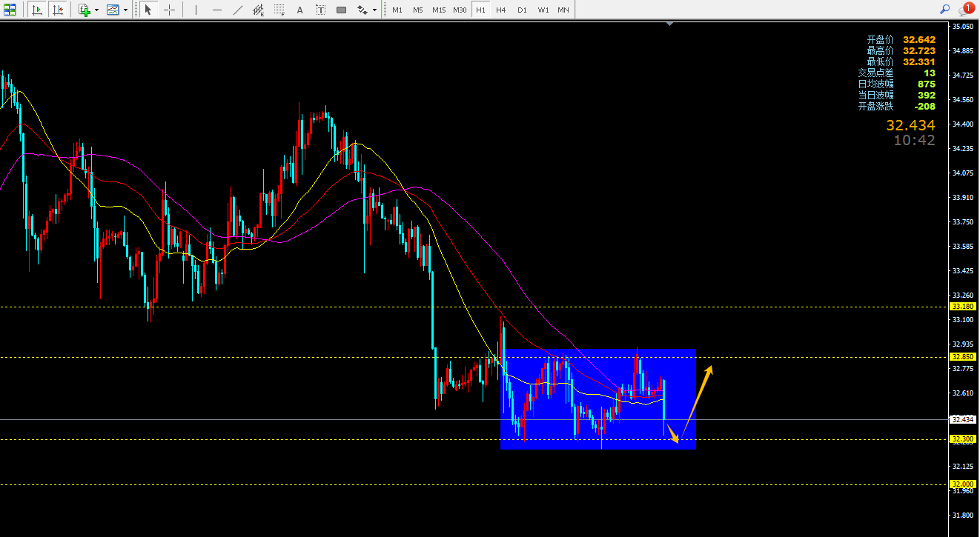Click the 31.800 price scale label
The width and height of the screenshot is (980, 537).
964,515
